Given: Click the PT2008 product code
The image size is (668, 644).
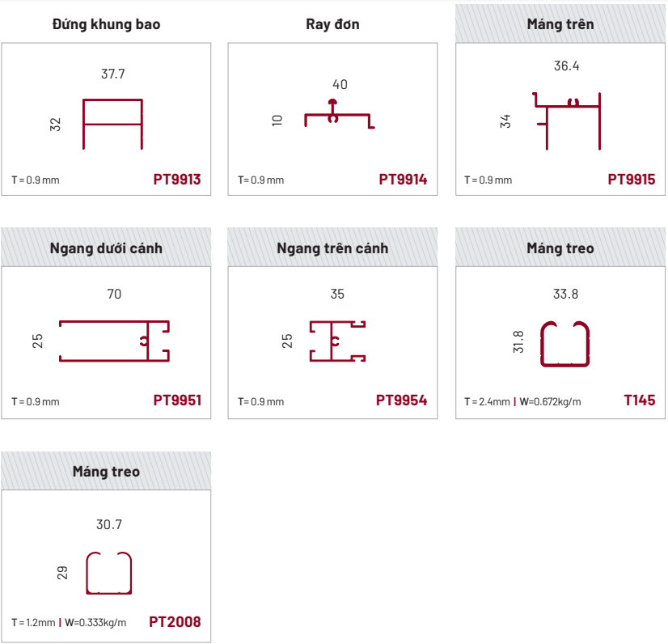Looking at the screenshot, I should [x=175, y=622].
